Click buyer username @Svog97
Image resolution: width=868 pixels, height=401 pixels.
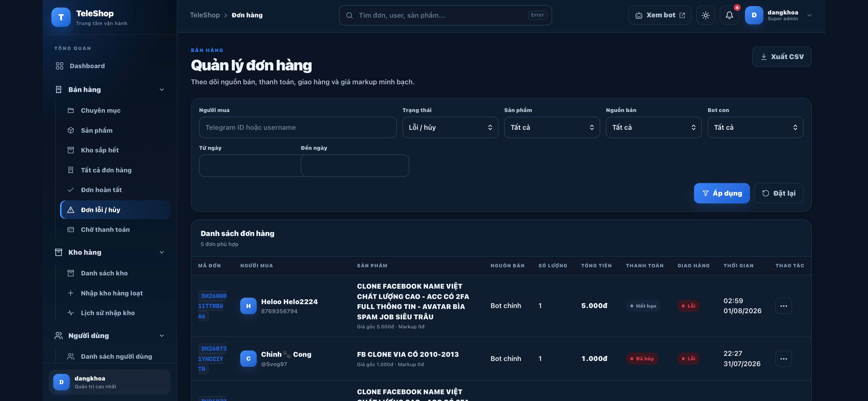274,364
